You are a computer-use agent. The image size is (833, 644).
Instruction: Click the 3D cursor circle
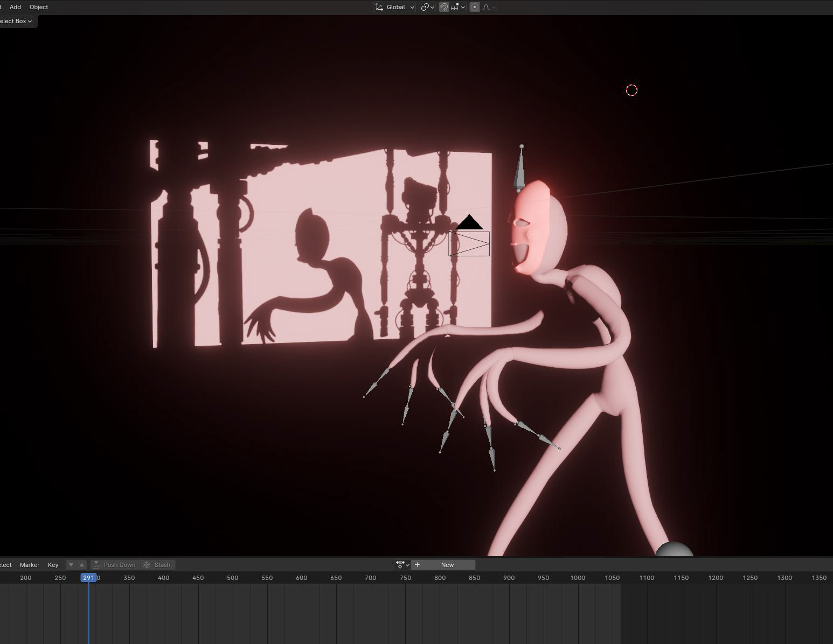(x=631, y=90)
